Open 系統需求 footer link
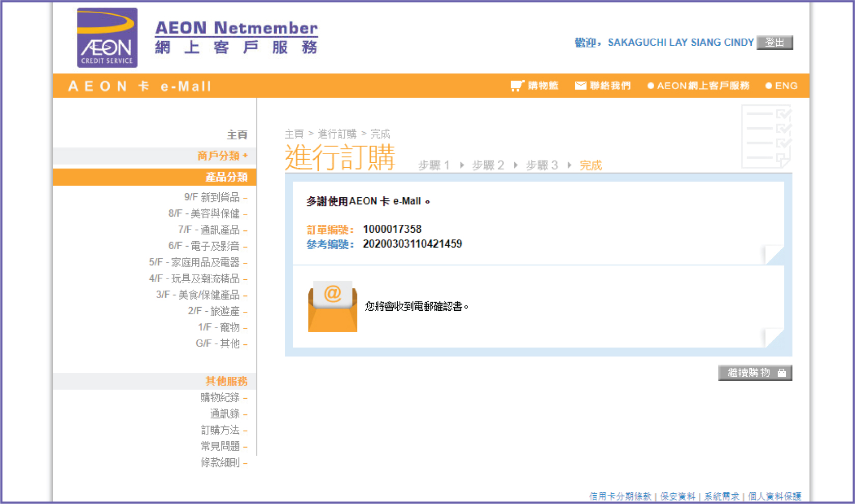Screen dimensions: 855x504 point(722,496)
